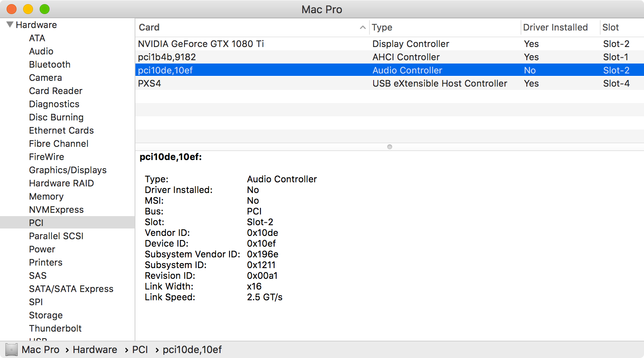Click the Mac Pro icon in path bar
Viewport: 644px width, 358px height.
(x=12, y=350)
